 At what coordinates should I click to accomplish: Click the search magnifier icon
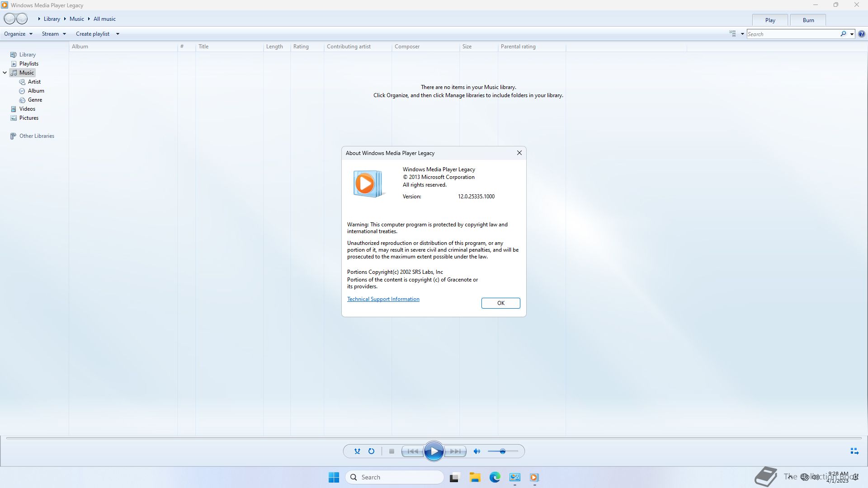(x=843, y=34)
